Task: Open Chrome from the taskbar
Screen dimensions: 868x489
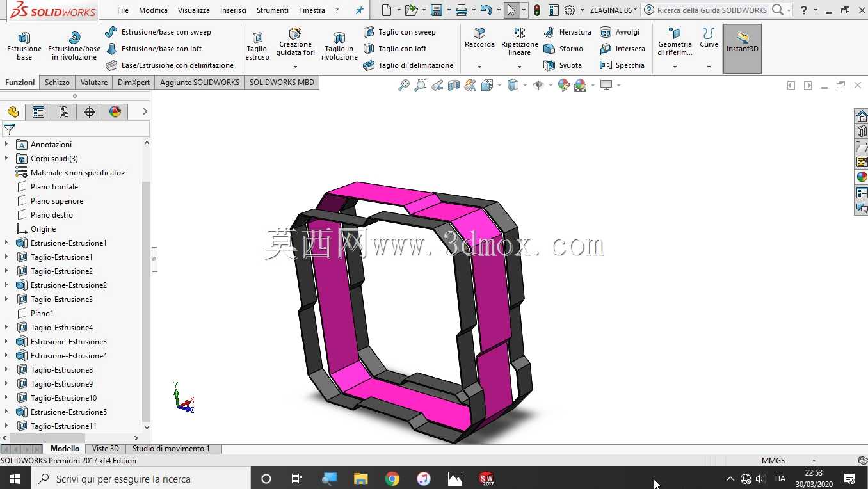Action: tap(392, 479)
